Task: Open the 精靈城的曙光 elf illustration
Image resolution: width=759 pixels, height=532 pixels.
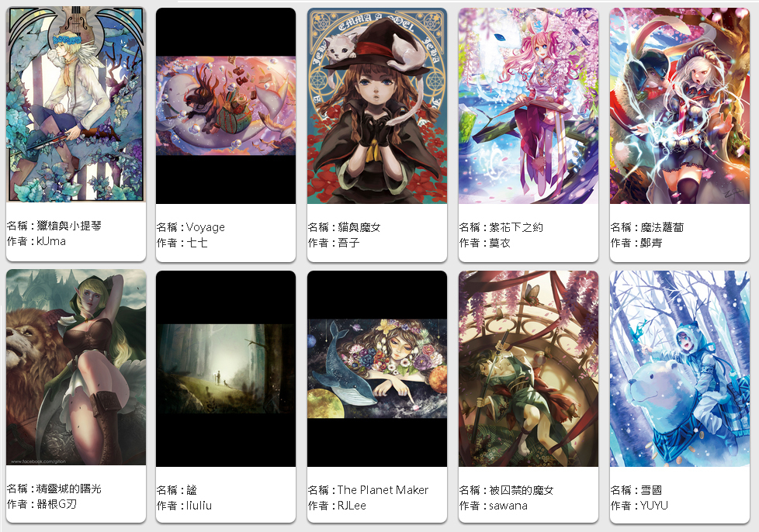Action: point(76,368)
